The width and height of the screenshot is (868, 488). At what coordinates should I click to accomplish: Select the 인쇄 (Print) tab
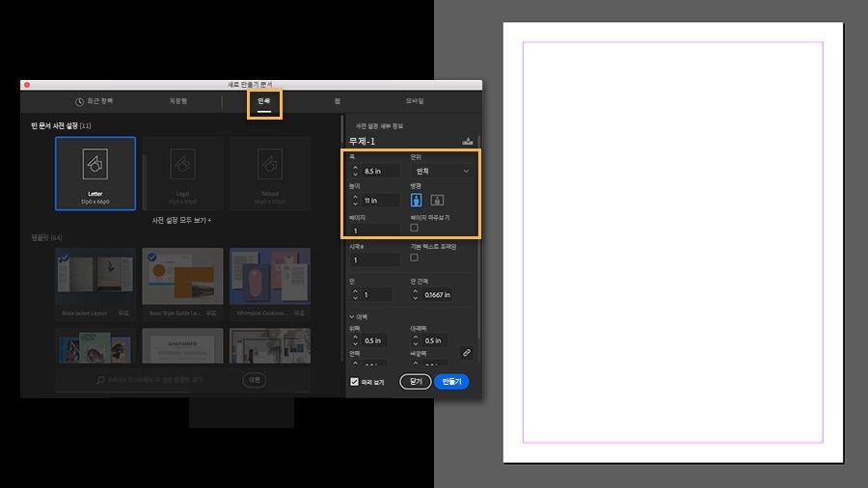[264, 101]
